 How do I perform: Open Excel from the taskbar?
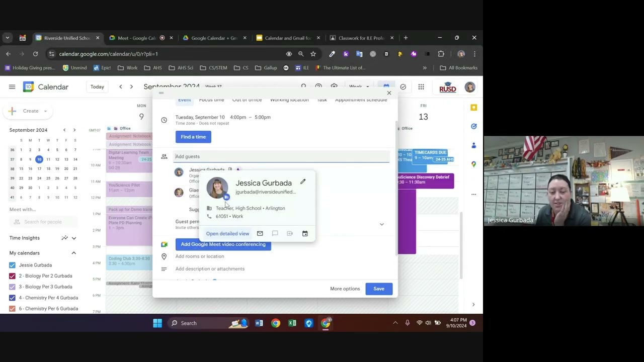292,323
